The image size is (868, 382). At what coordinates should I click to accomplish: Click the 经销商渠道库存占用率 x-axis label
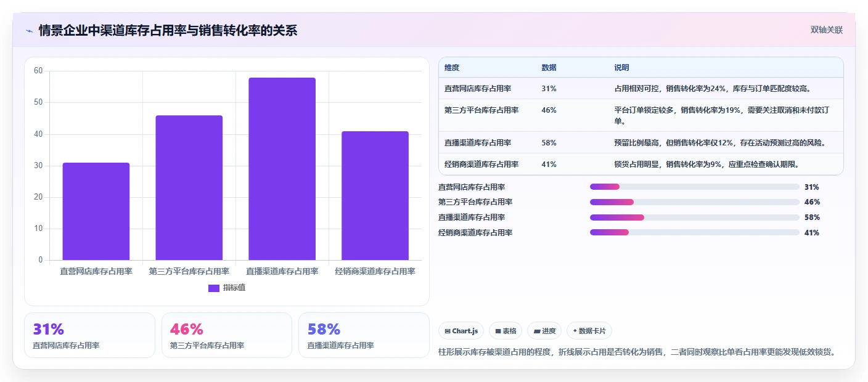(x=375, y=271)
